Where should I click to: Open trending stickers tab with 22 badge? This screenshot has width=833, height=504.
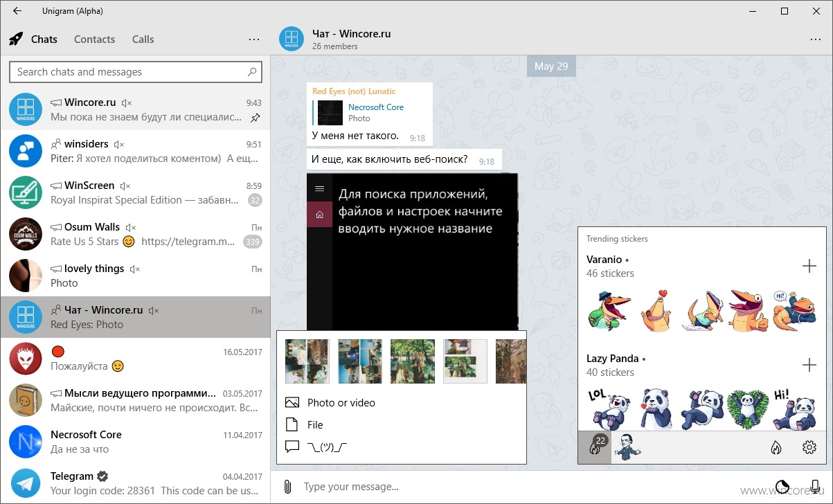click(595, 447)
